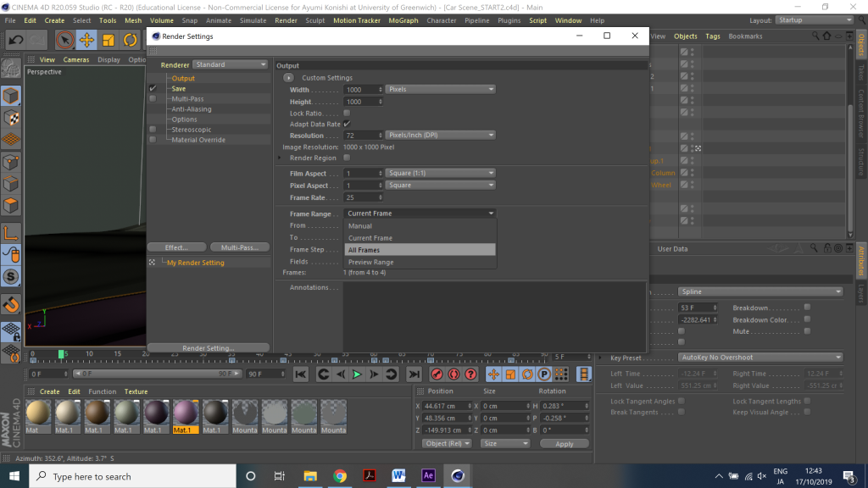Click the Multi-Pass... button

[x=240, y=247]
